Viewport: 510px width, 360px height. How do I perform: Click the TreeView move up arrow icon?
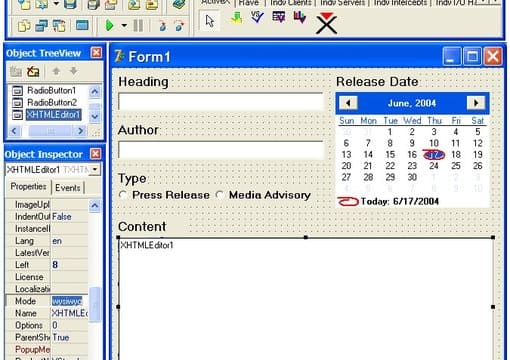pyautogui.click(x=56, y=71)
